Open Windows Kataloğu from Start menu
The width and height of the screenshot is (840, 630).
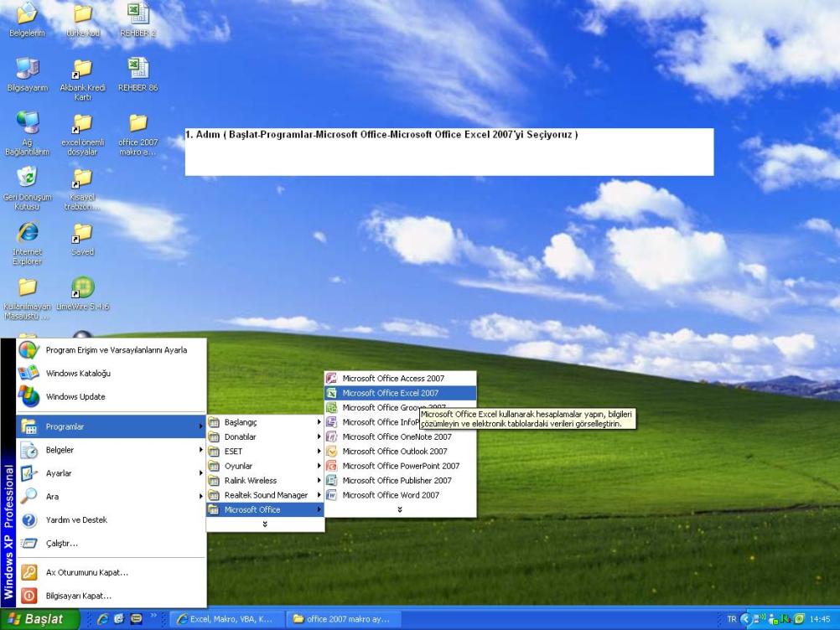click(111, 373)
